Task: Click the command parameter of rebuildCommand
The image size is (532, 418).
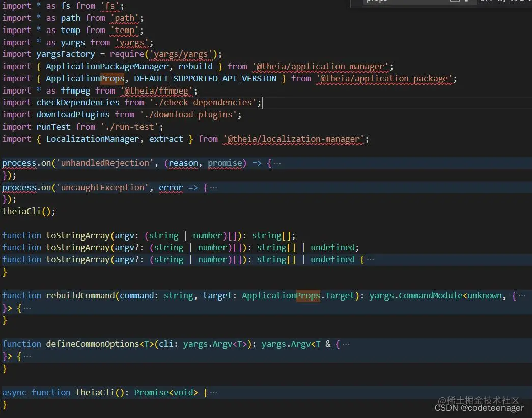Action: click(137, 295)
